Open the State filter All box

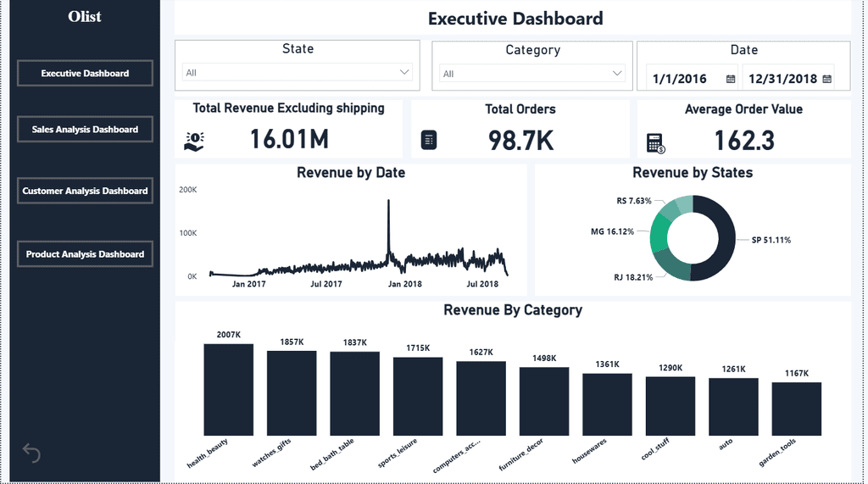298,72
